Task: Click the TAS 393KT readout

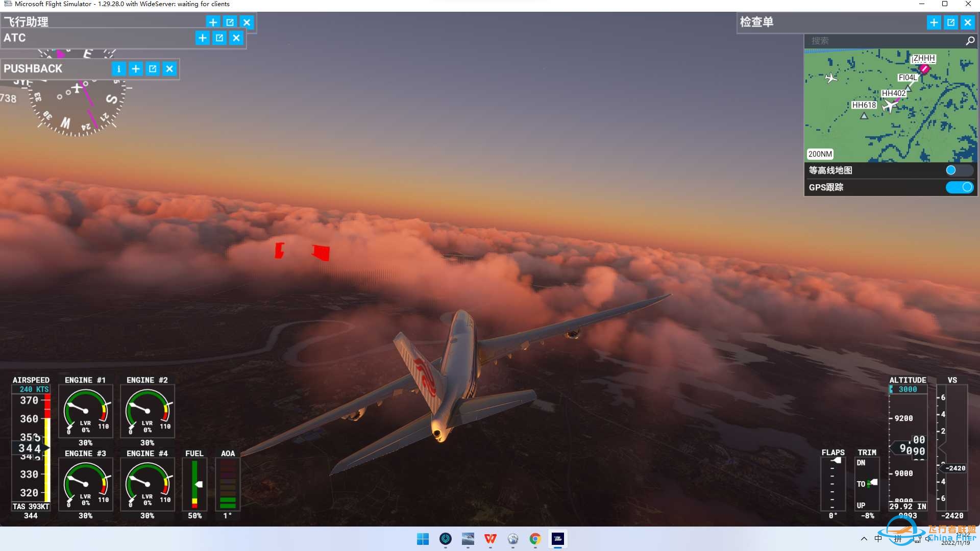Action: pyautogui.click(x=31, y=507)
